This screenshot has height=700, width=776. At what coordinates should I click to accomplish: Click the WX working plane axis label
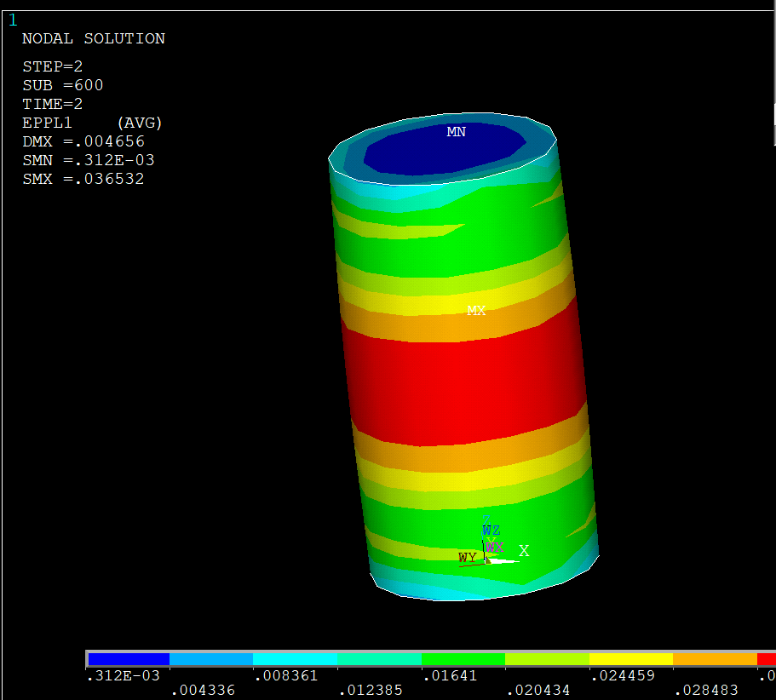pyautogui.click(x=494, y=547)
